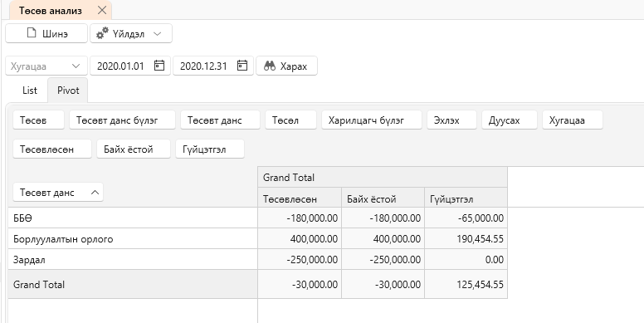Click the Харах binoculars button

click(286, 66)
